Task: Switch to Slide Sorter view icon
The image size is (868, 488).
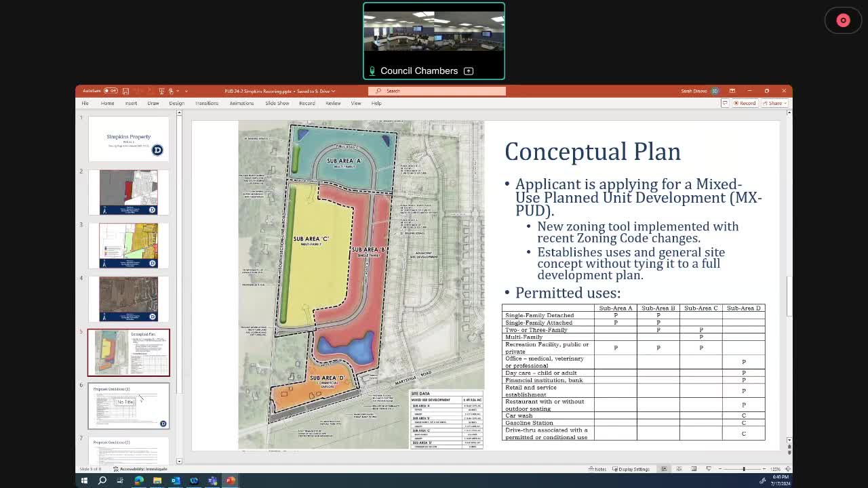Action: click(679, 468)
